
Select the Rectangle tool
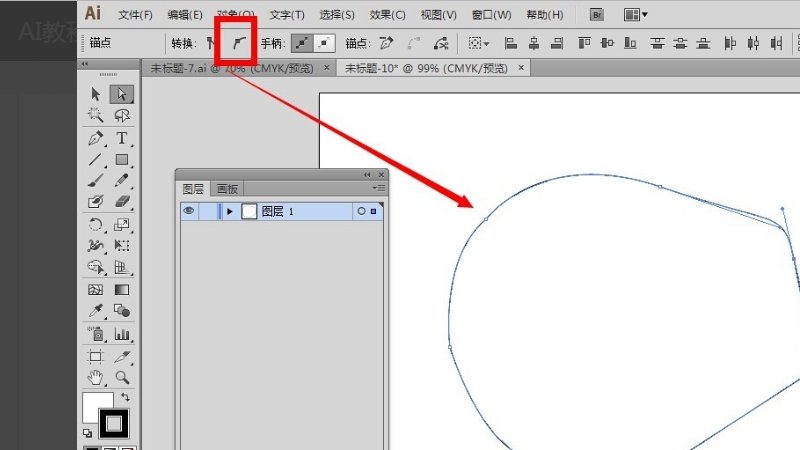121,160
